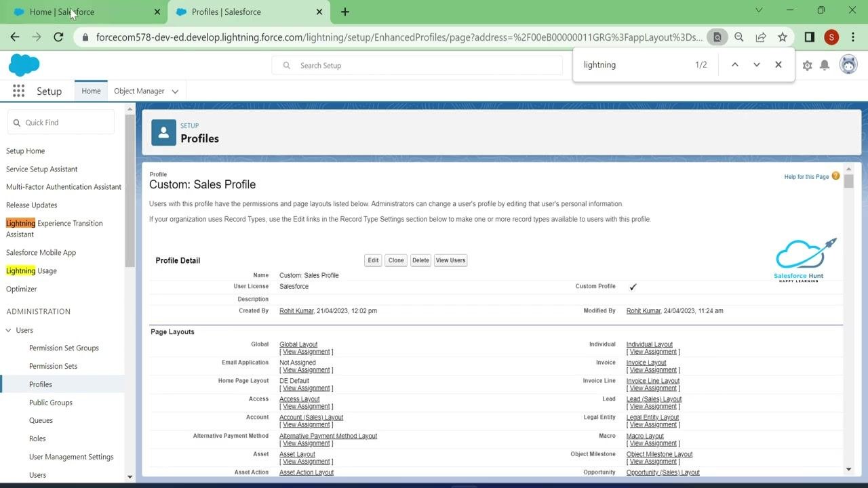Click the browser address bar URL
The height and width of the screenshot is (488, 868).
click(x=399, y=37)
